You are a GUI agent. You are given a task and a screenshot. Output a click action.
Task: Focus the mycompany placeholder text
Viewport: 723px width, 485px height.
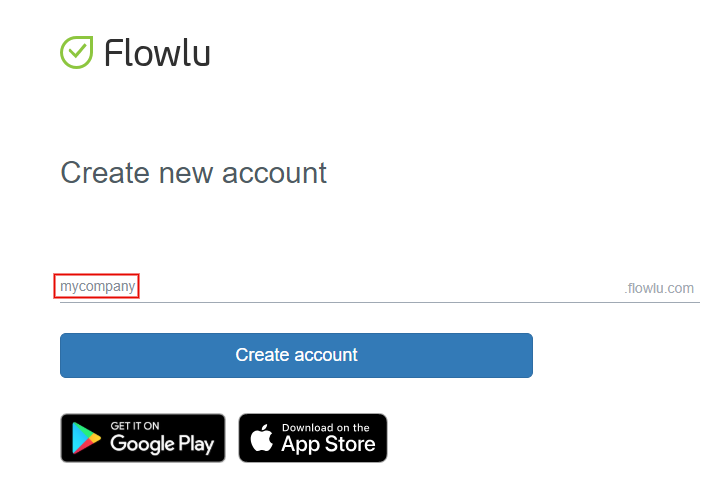point(98,286)
